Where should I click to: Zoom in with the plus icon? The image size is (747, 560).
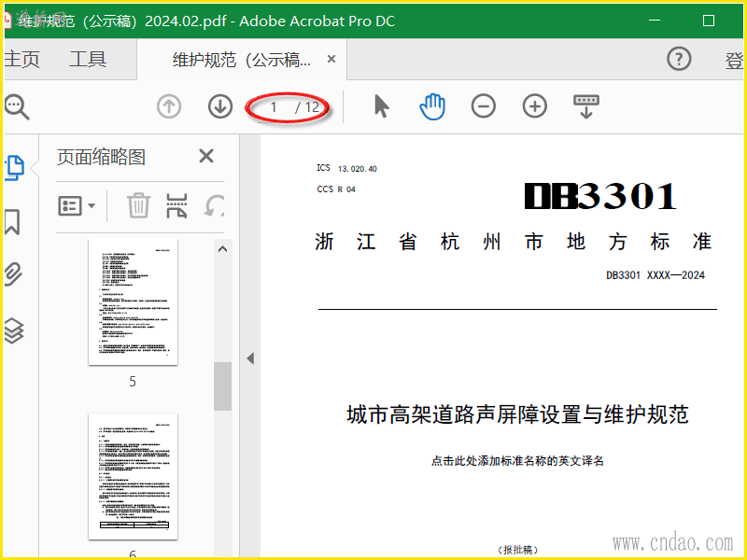pos(534,106)
